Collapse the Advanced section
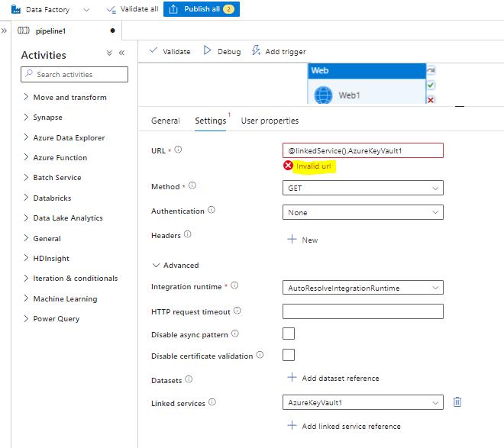The height and width of the screenshot is (448, 504). click(176, 266)
